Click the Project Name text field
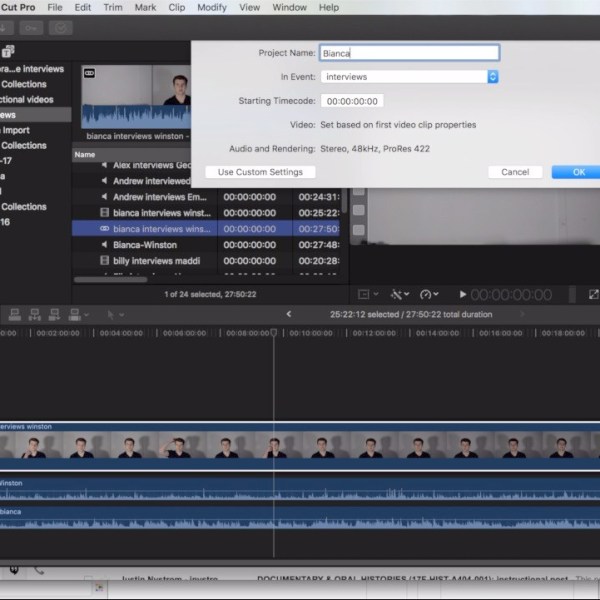 (408, 53)
